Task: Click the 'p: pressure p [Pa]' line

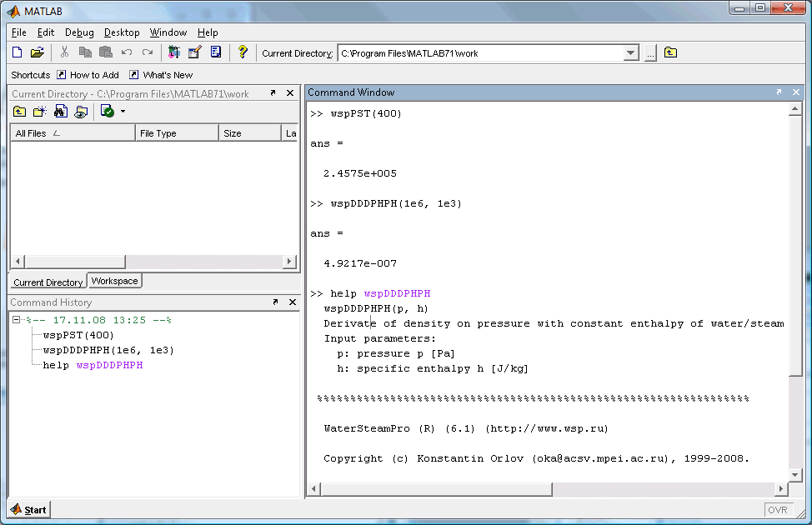Action: (396, 353)
